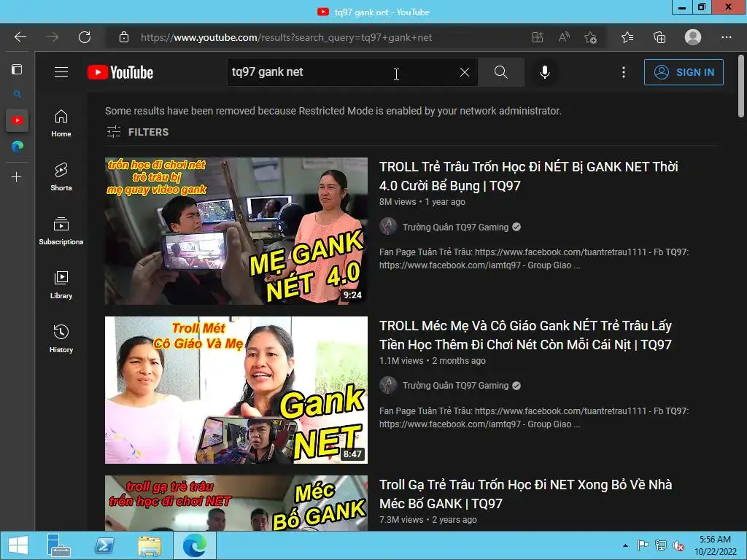Image resolution: width=747 pixels, height=560 pixels.
Task: Click channel avatar of 1.1M views video
Action: [388, 385]
